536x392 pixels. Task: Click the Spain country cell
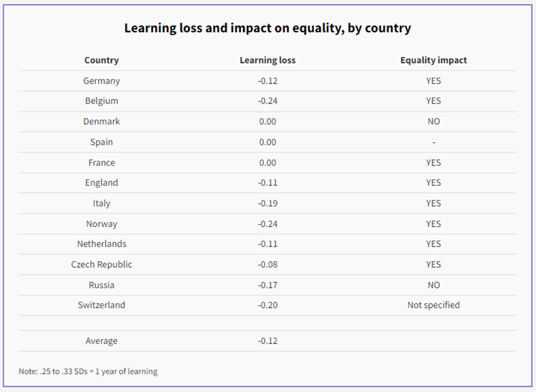[x=101, y=142]
